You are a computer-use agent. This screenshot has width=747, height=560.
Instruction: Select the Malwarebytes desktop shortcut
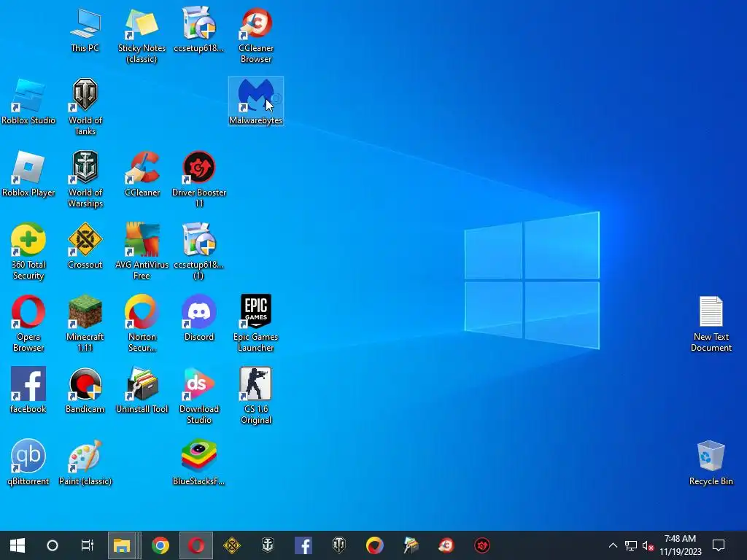pyautogui.click(x=256, y=101)
